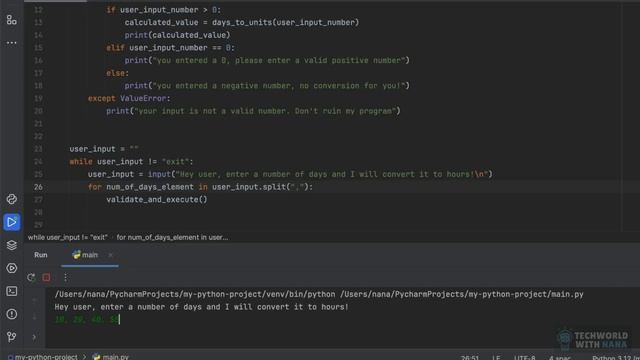
Task: Select the active Run tool window icon
Action: [x=11, y=222]
